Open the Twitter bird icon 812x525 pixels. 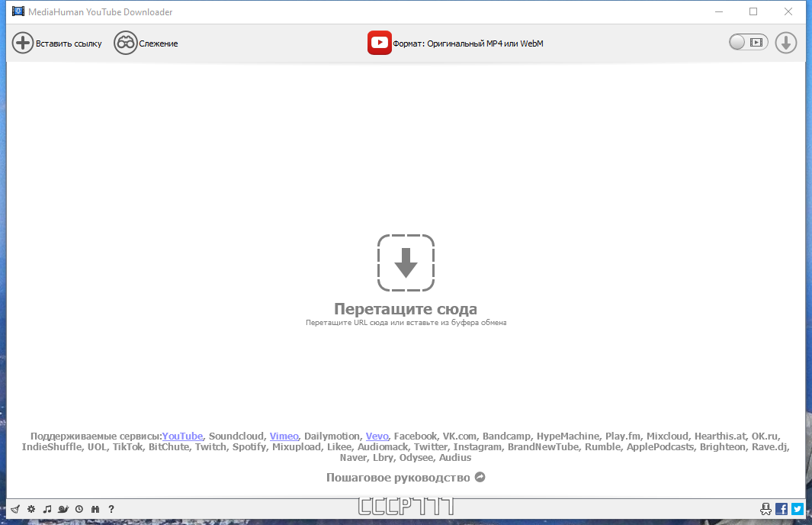point(798,509)
